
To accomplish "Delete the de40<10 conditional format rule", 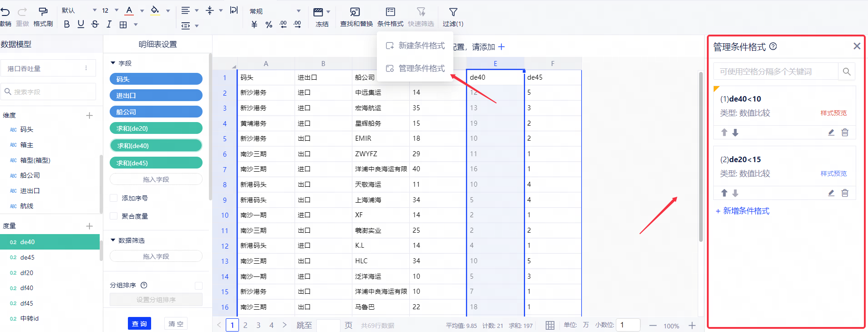I will tap(845, 133).
